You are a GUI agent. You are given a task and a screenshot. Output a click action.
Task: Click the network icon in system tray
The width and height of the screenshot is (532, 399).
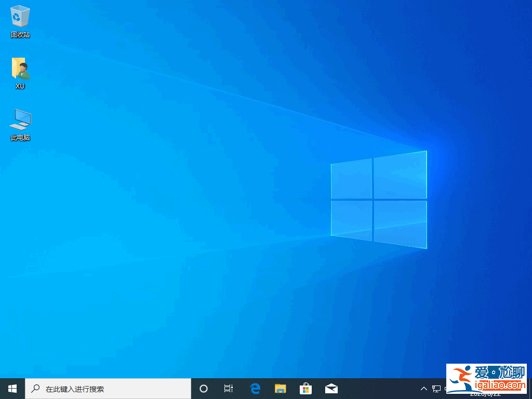[436, 388]
